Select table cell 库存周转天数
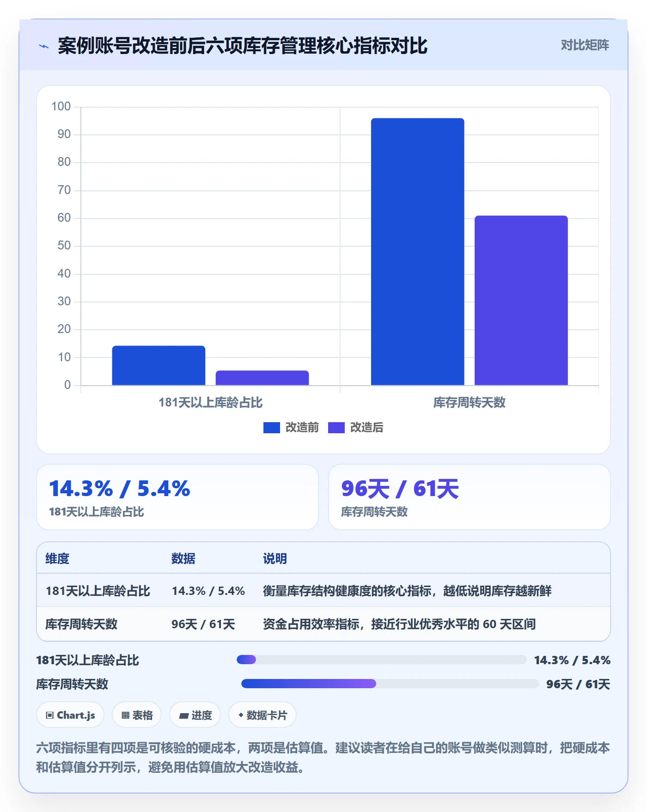647x812 pixels. coord(81,624)
